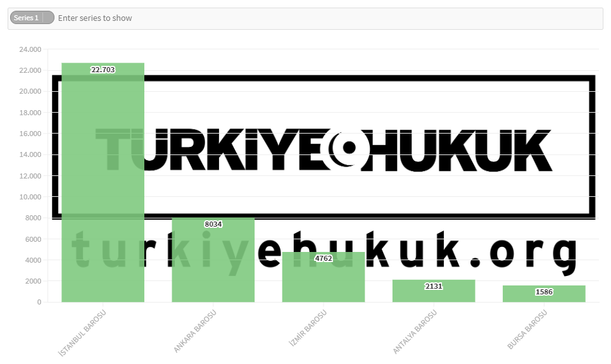Click the 16.000 y-axis tick label
611x364 pixels.
(x=30, y=134)
